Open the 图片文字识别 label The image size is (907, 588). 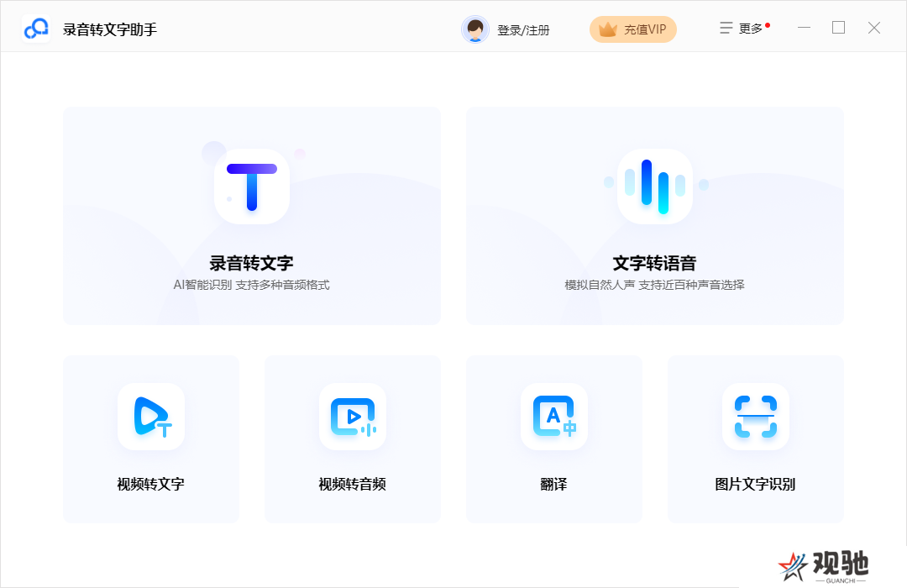coord(756,485)
